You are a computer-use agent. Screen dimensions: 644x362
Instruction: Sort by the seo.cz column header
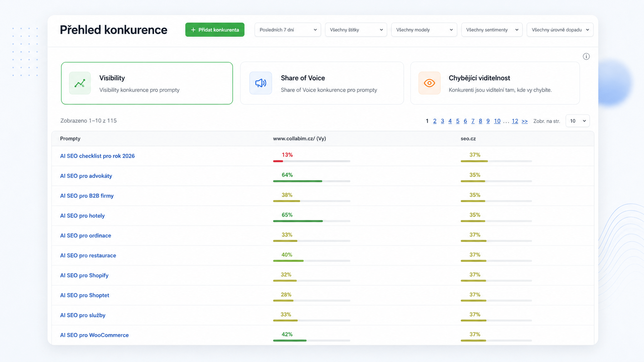click(468, 138)
